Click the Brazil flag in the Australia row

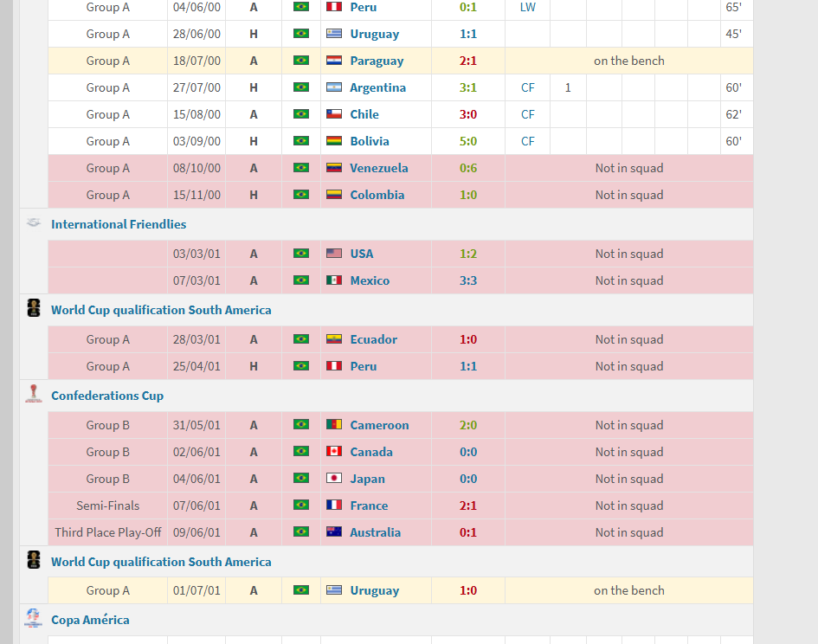(301, 532)
